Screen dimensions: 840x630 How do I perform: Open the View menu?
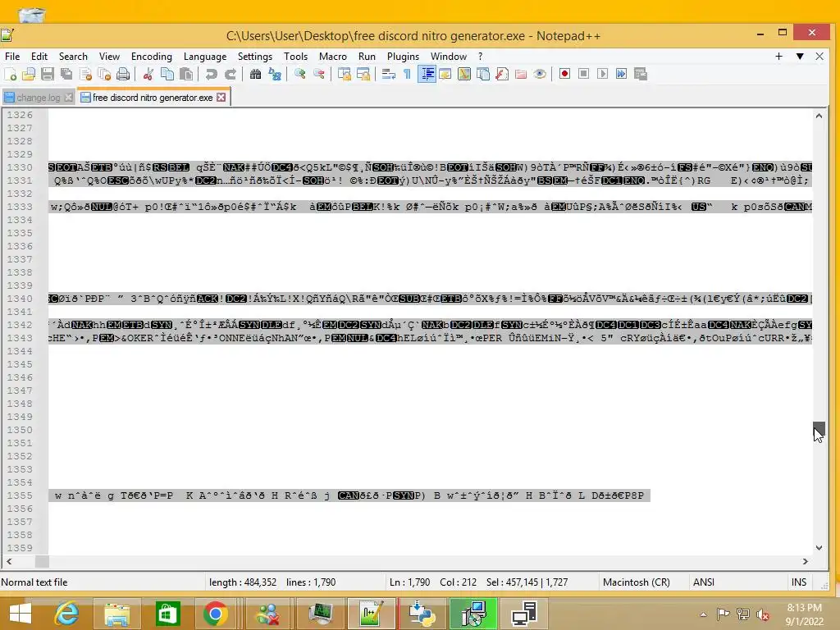[109, 57]
